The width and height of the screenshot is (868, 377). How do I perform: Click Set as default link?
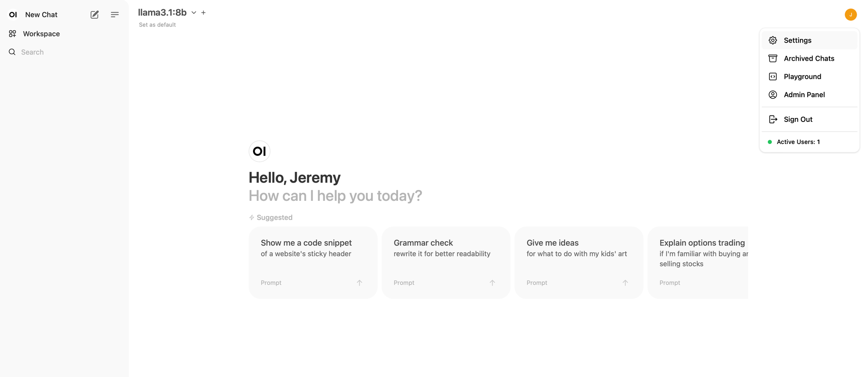pos(157,25)
